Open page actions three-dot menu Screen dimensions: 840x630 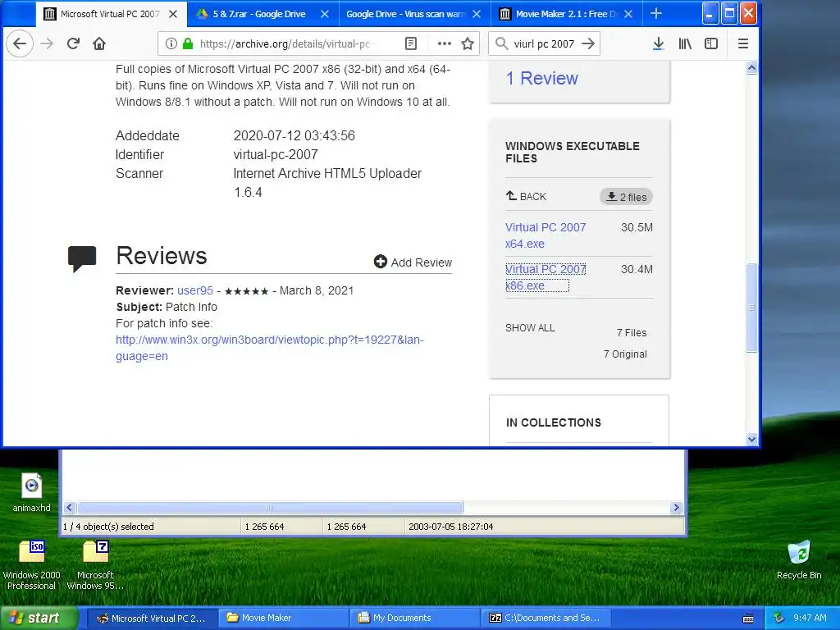tap(444, 43)
